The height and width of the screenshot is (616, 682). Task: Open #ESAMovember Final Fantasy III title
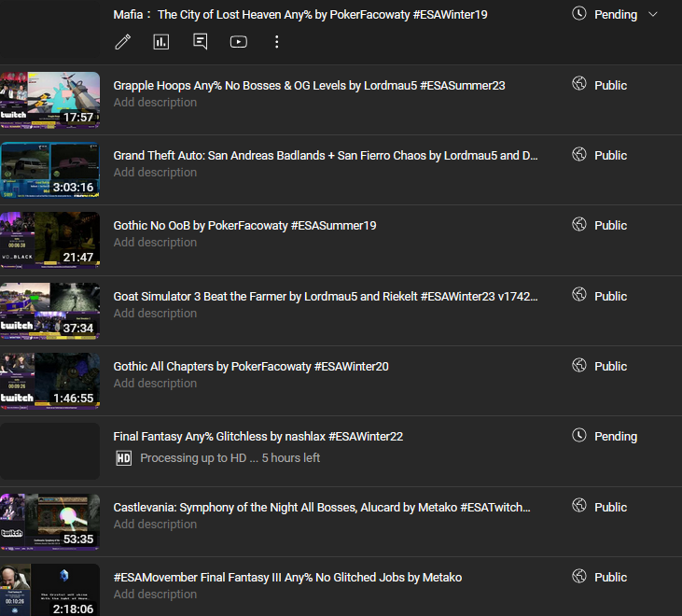pos(287,578)
